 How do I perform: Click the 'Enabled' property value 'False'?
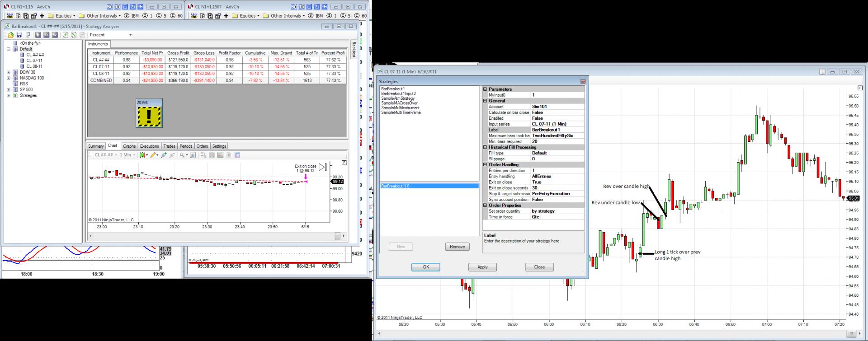click(558, 118)
